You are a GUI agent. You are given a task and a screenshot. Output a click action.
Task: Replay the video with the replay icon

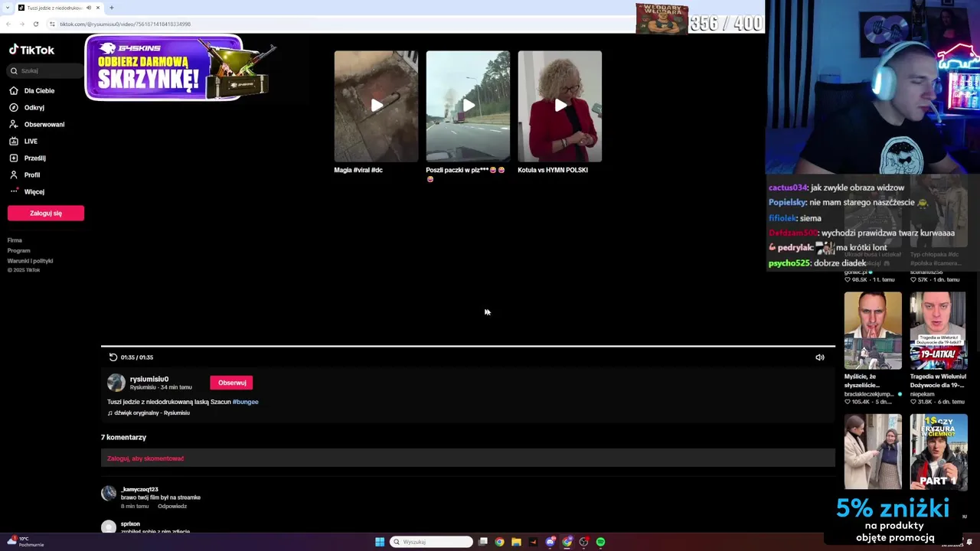coord(113,357)
